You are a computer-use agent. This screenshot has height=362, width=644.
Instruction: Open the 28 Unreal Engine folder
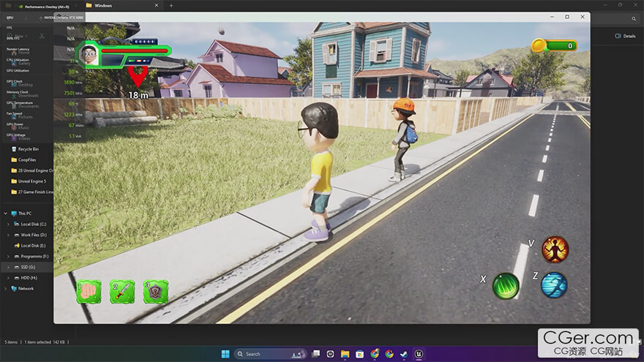point(32,170)
